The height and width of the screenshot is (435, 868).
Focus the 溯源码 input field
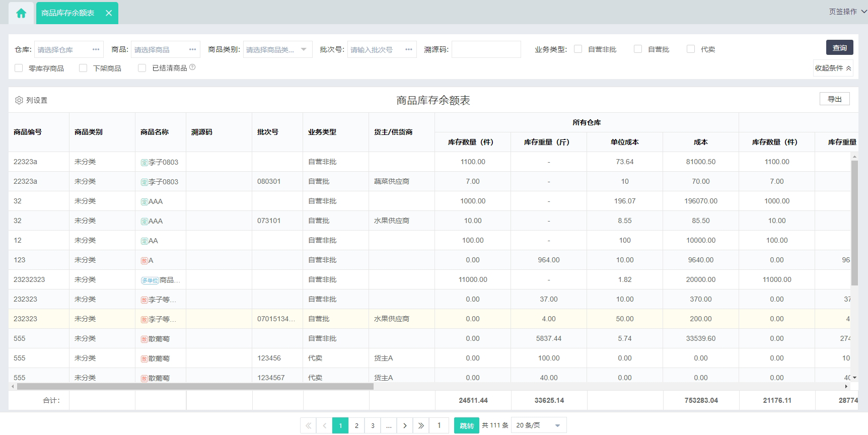[486, 49]
